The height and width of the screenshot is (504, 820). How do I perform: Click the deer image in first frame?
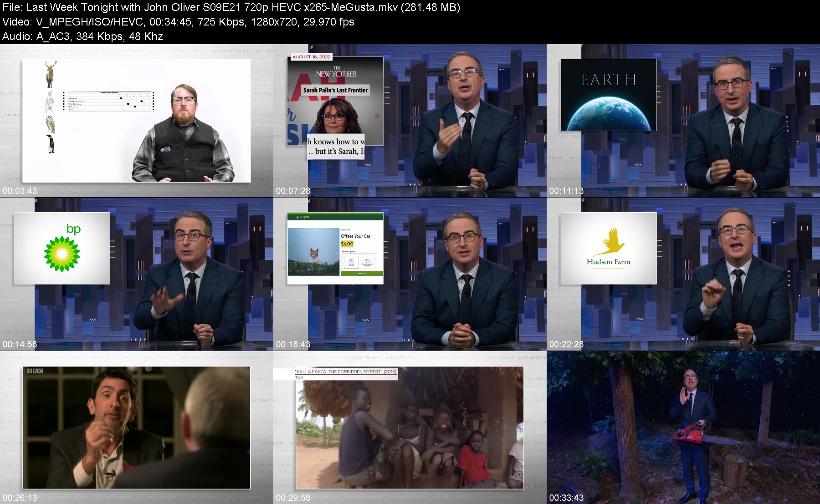click(x=51, y=74)
